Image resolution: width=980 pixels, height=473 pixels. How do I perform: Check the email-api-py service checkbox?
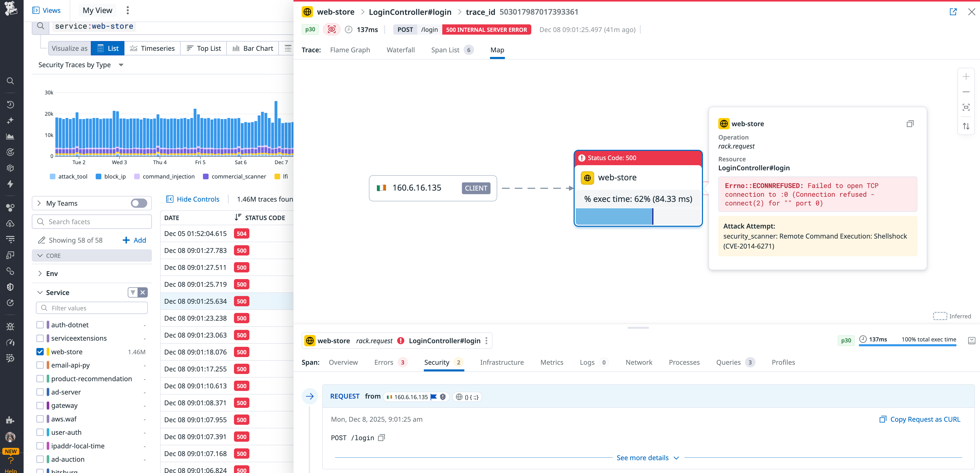(x=40, y=365)
